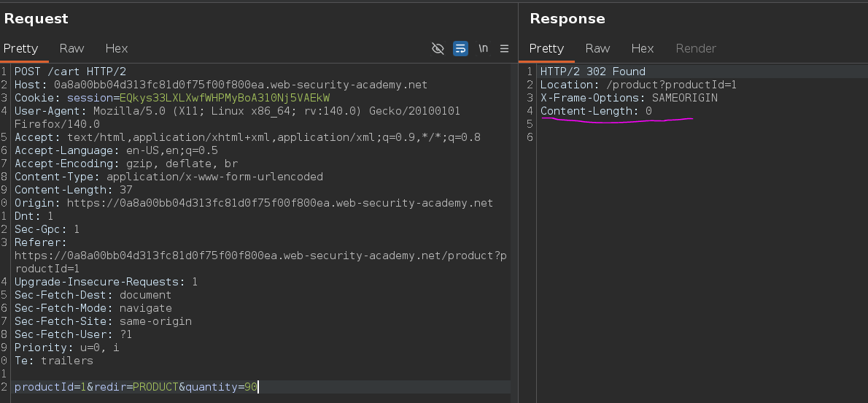Switch to Response Raw tab
This screenshot has height=403, width=868.
point(598,49)
